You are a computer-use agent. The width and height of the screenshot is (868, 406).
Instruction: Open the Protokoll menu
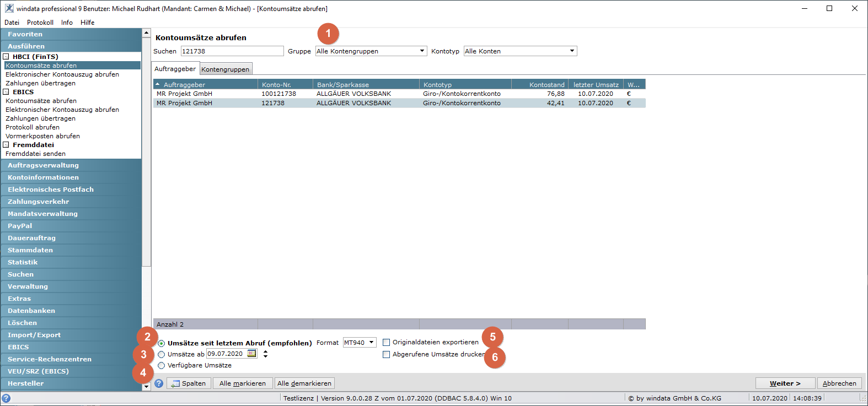[40, 23]
